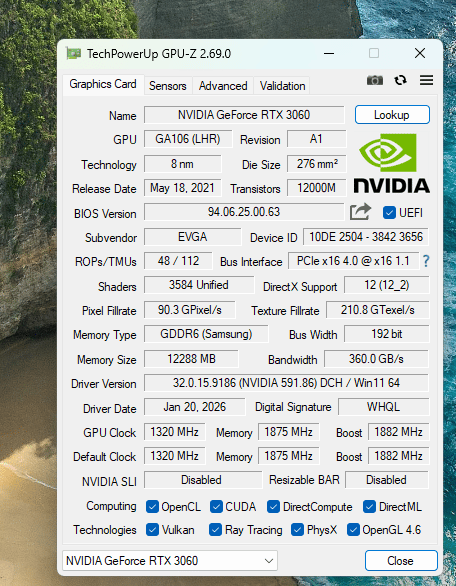The height and width of the screenshot is (586, 456).
Task: Click the Transistors value 12000M
Action: [316, 188]
